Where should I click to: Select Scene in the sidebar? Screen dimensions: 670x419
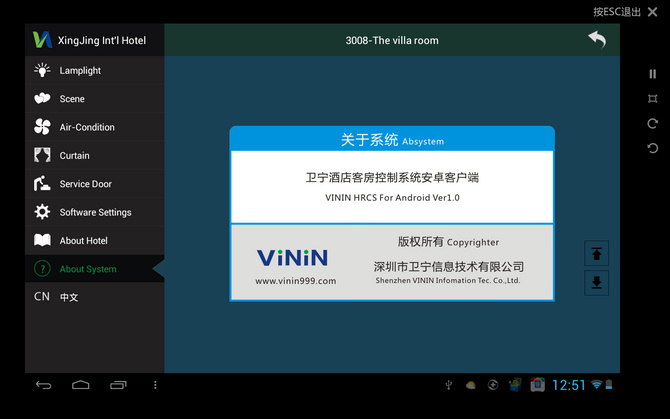click(94, 99)
